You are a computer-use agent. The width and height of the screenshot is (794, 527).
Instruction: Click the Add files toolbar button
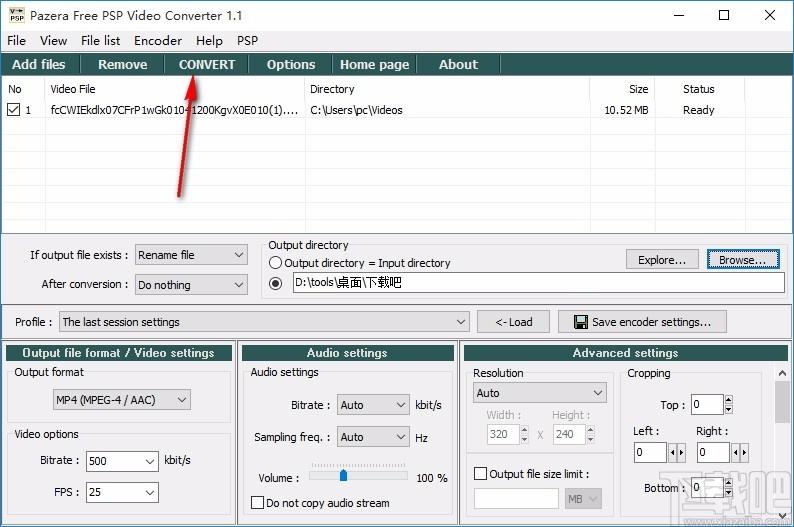pyautogui.click(x=39, y=64)
